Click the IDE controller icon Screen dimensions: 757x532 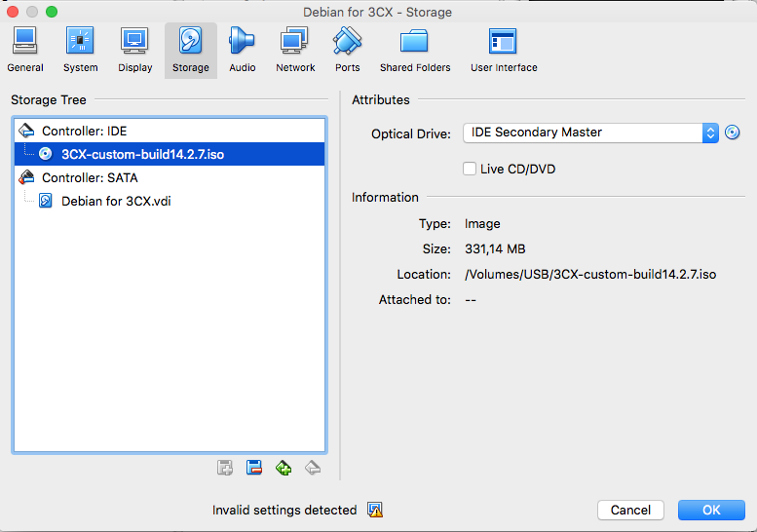pos(26,131)
